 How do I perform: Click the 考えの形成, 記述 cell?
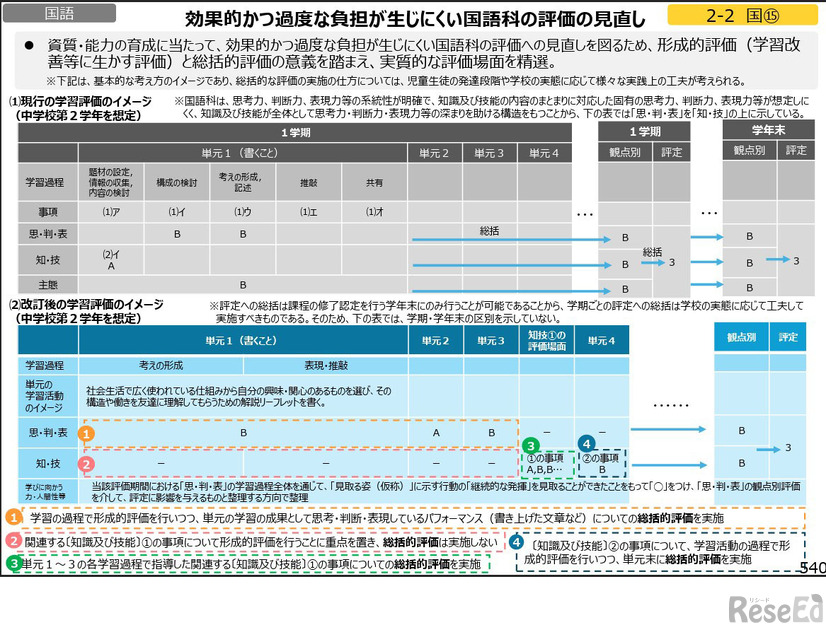pos(243,182)
